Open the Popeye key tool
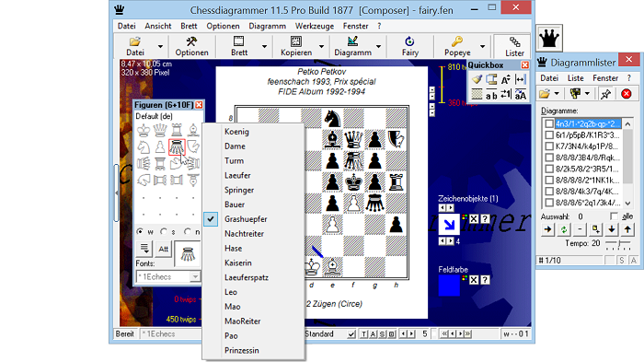Image resolution: width=644 pixels, height=362 pixels. click(457, 46)
